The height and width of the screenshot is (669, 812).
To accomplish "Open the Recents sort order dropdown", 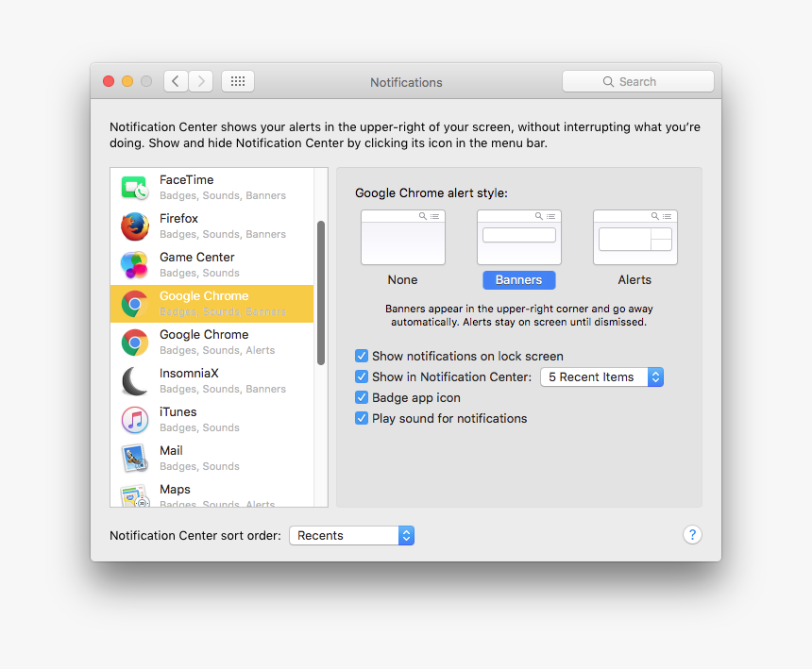I will click(x=351, y=536).
